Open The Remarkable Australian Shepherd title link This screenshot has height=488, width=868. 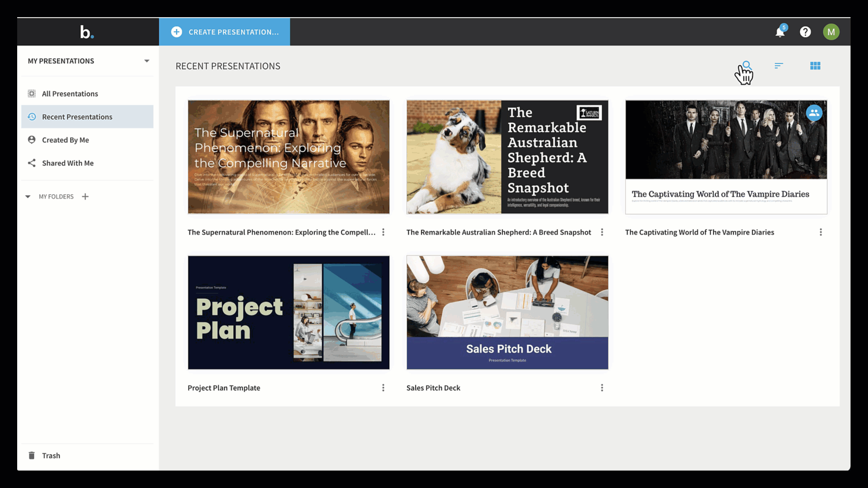[x=499, y=232]
